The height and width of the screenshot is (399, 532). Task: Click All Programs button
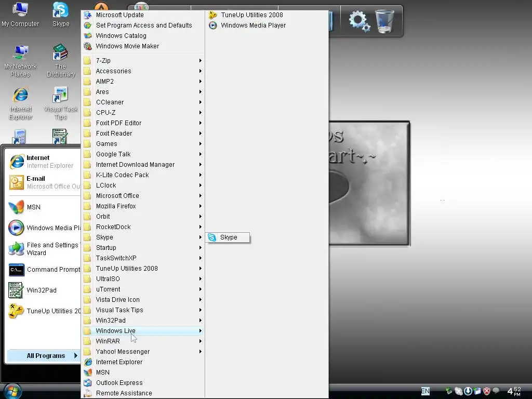pyautogui.click(x=44, y=355)
